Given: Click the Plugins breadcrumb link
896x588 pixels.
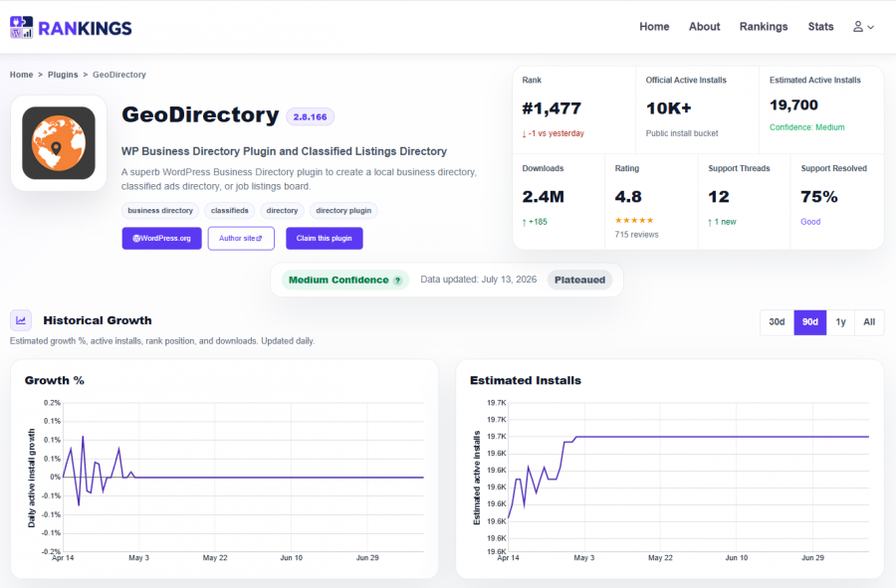Looking at the screenshot, I should point(63,75).
